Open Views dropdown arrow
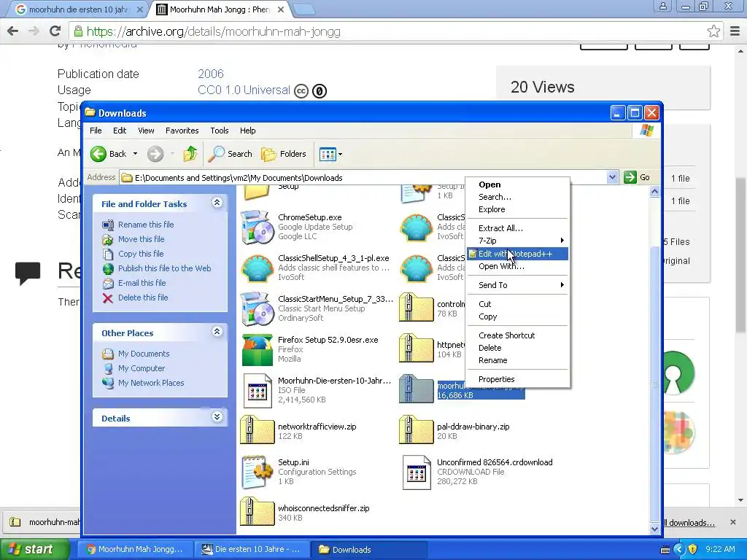The width and height of the screenshot is (747, 560). (x=340, y=155)
